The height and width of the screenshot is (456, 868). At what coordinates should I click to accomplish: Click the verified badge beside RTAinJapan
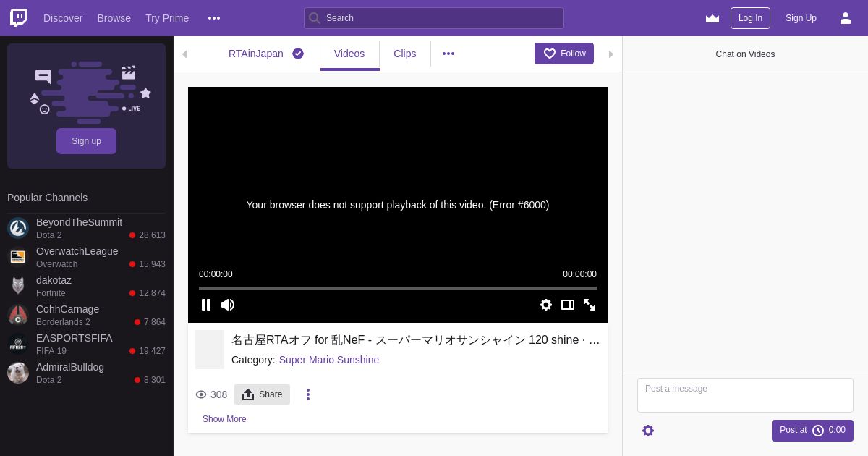point(298,54)
